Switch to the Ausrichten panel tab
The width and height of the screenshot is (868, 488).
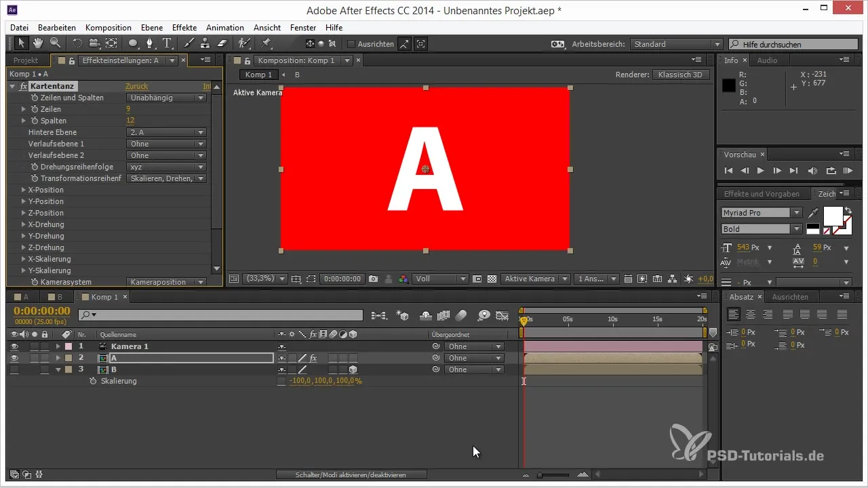pyautogui.click(x=790, y=297)
